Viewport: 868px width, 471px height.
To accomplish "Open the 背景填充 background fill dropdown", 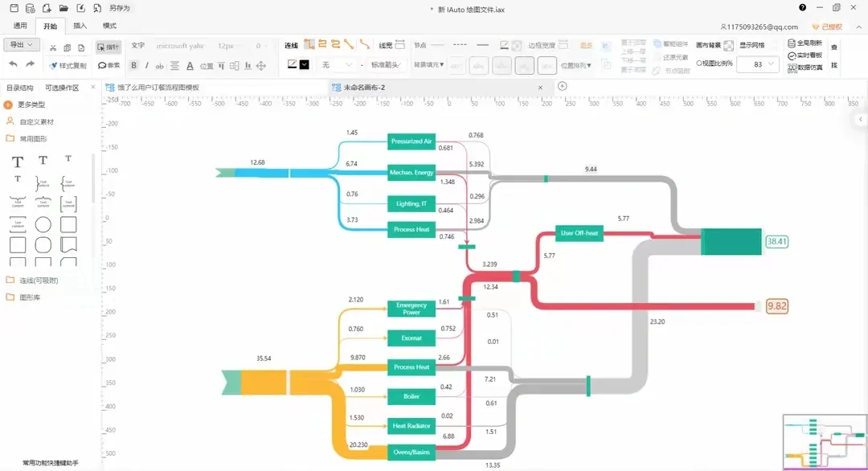I will (429, 65).
